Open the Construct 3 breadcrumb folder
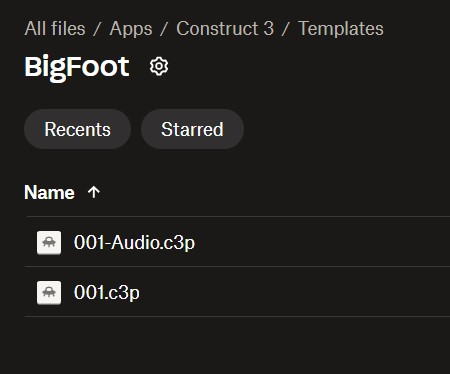This screenshot has height=374, width=450. pos(225,28)
